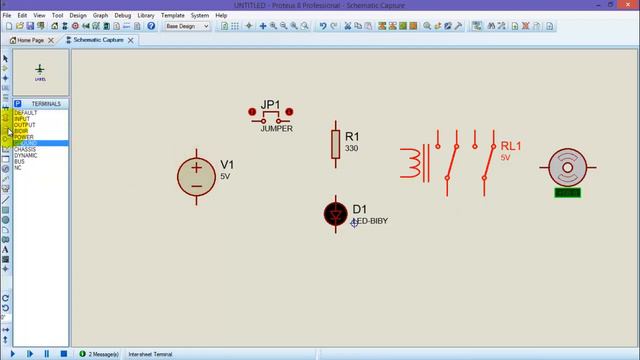This screenshot has width=640, height=360.
Task: Open the System menu
Action: coord(200,15)
